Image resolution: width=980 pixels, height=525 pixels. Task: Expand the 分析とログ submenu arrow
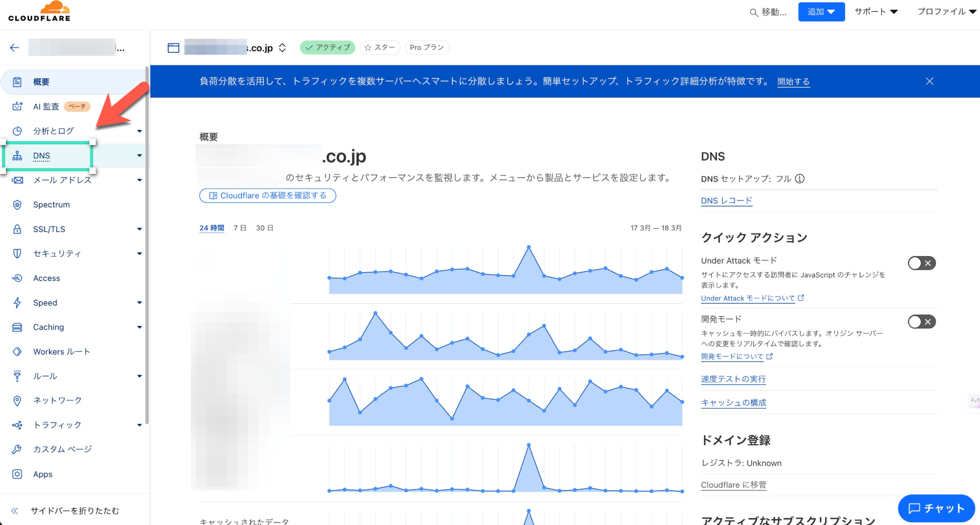click(139, 131)
